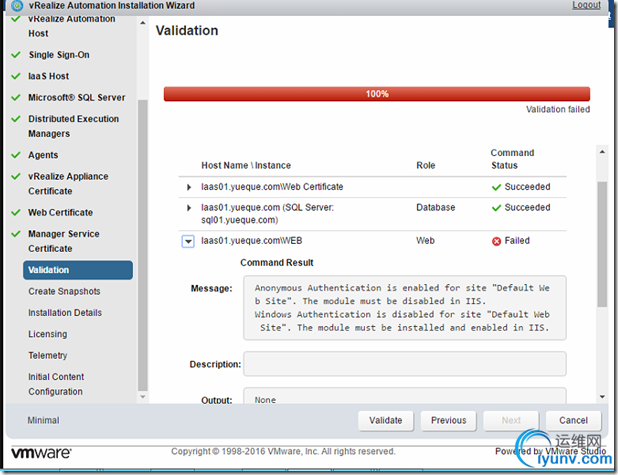Click the Previous button

click(449, 421)
